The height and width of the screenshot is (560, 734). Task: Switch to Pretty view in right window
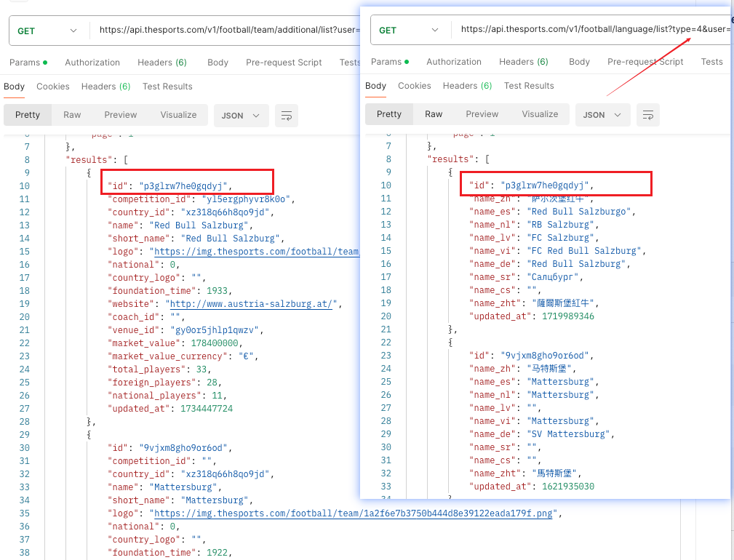389,114
